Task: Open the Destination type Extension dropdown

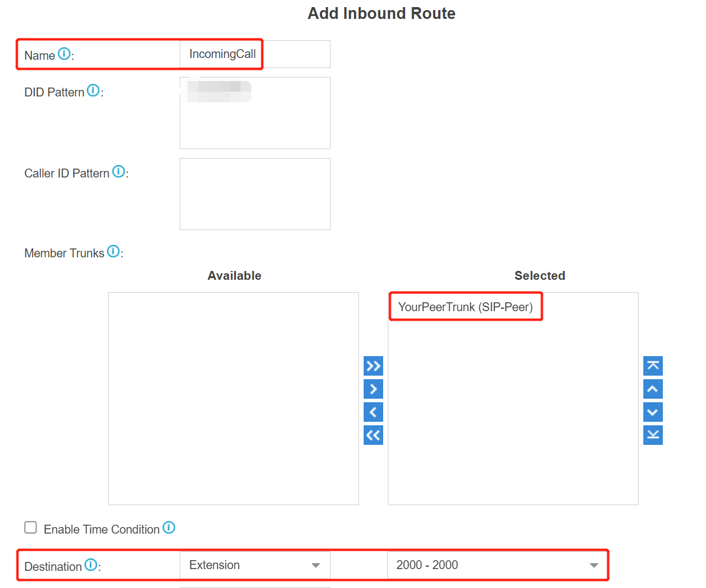Action: click(x=255, y=565)
